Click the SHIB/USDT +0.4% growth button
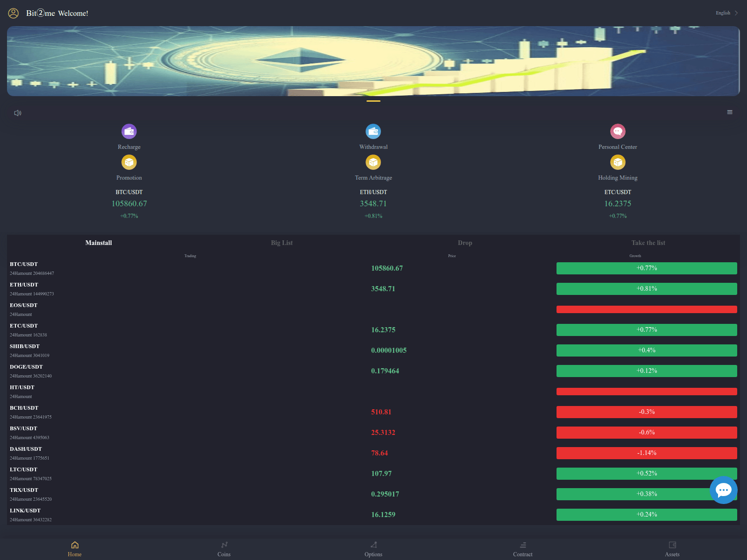 pos(647,350)
